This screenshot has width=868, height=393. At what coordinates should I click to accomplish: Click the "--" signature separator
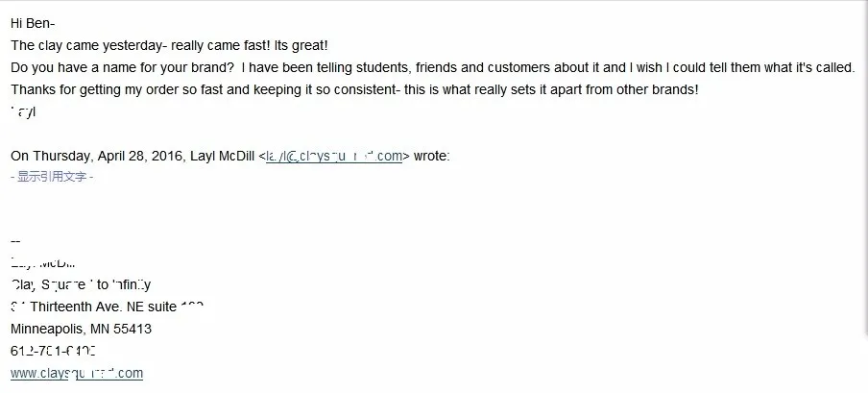[15, 241]
